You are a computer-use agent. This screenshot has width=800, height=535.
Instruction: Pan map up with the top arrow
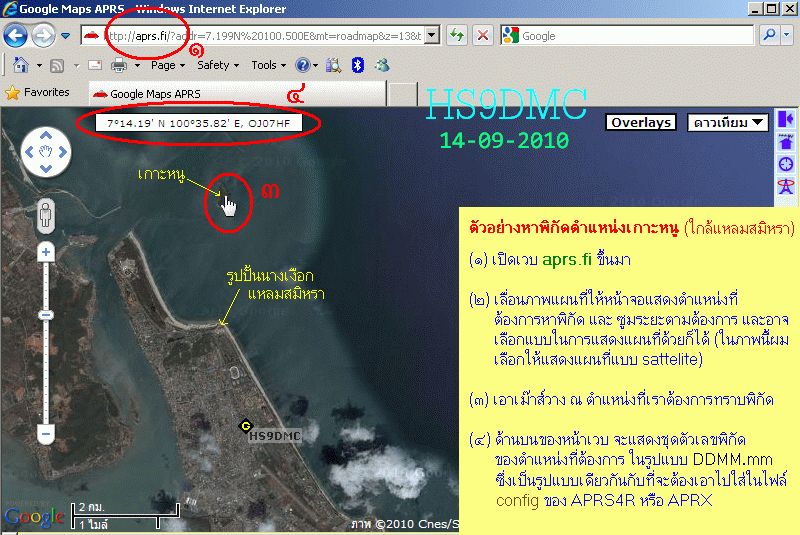point(46,135)
